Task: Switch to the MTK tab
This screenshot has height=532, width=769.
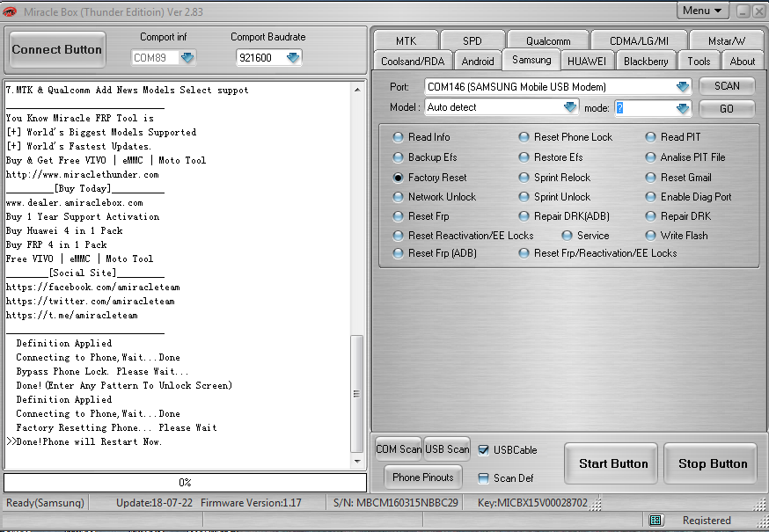Action: point(406,41)
